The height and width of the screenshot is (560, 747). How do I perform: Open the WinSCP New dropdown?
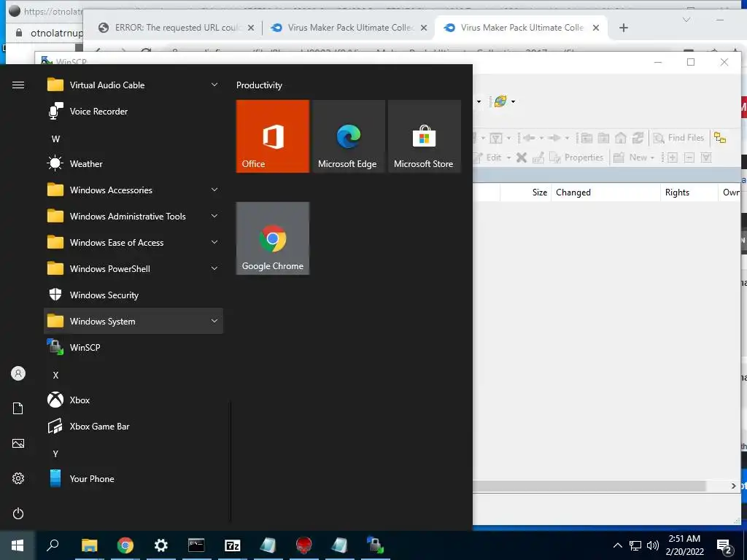point(634,157)
